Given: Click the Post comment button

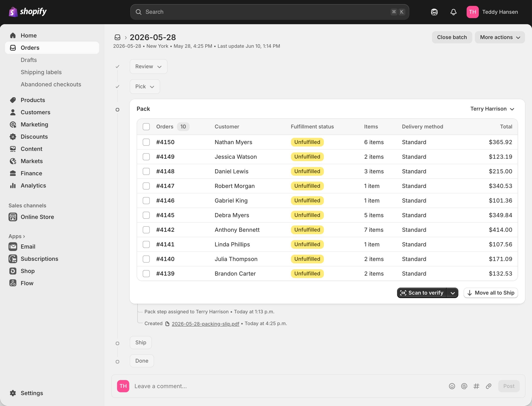Looking at the screenshot, I should 509,386.
